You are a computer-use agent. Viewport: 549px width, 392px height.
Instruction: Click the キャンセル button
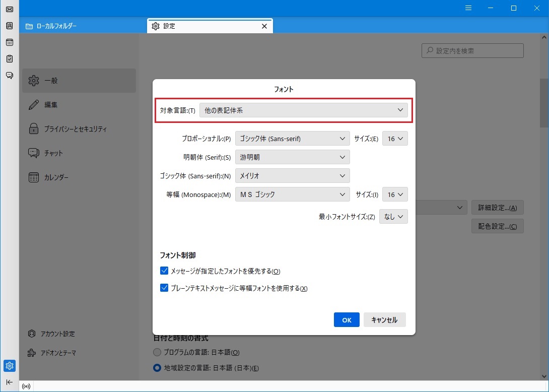tap(384, 320)
